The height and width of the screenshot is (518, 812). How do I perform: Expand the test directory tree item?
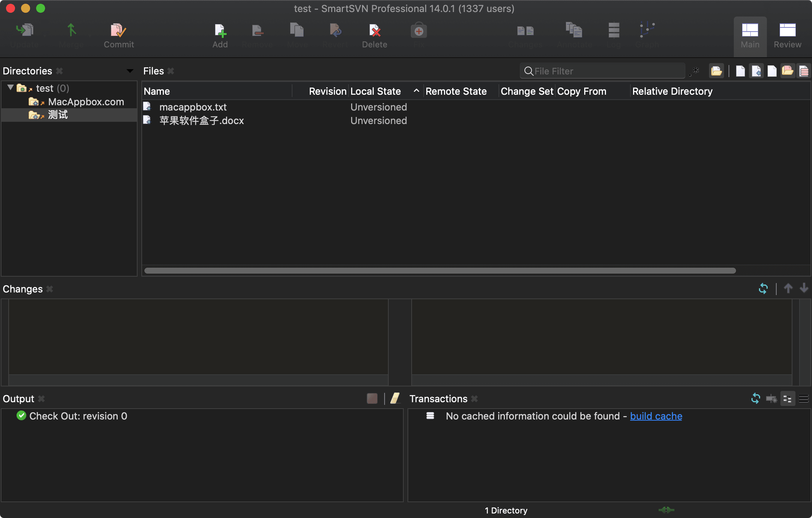[11, 87]
